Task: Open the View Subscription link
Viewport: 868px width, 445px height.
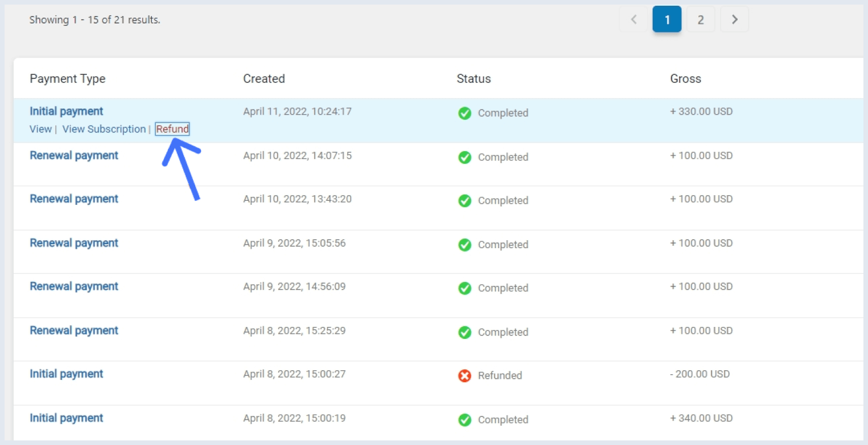Action: 103,129
